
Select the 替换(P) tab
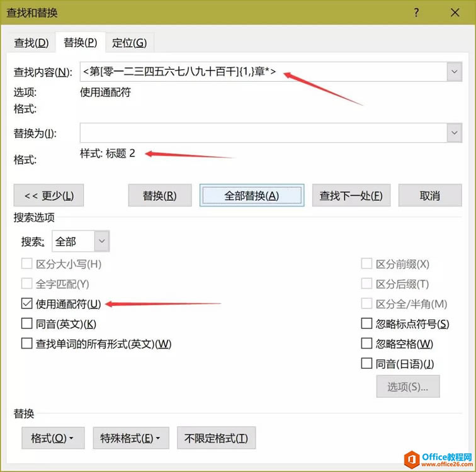[x=81, y=42]
